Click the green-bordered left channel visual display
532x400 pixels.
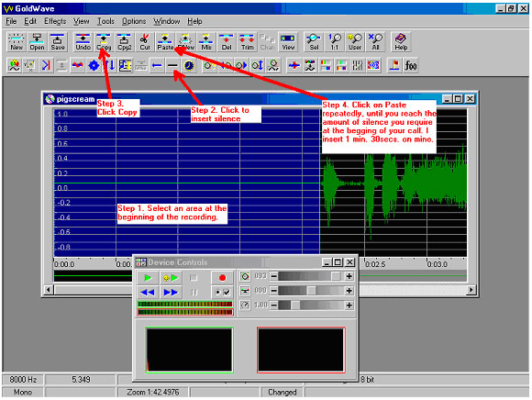(x=189, y=350)
